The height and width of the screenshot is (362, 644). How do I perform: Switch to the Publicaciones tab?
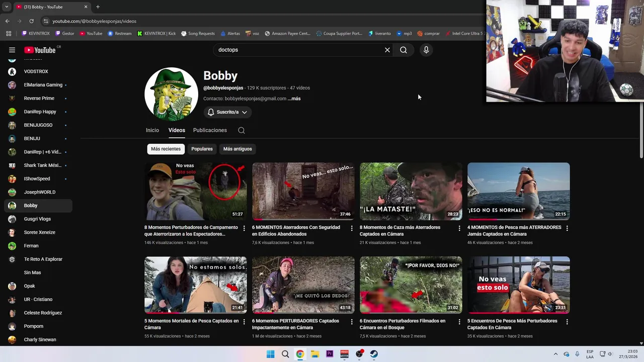pyautogui.click(x=210, y=130)
